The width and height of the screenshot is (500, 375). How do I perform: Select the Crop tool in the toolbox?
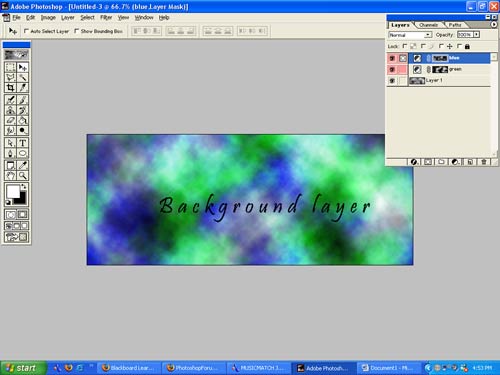(10, 88)
